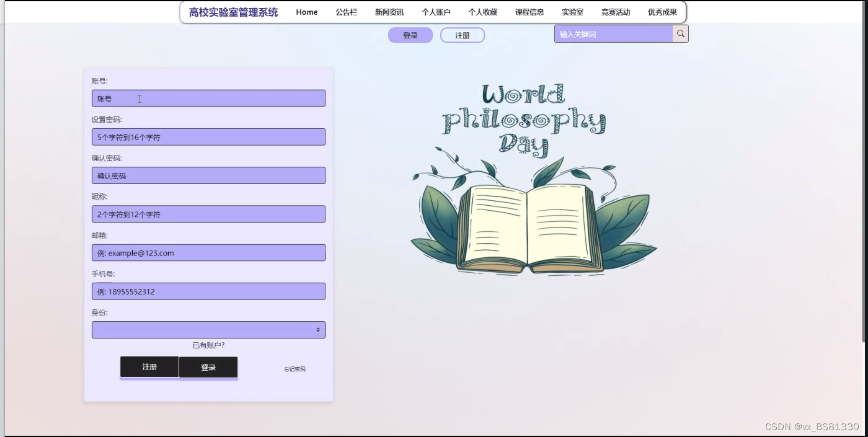Focus the 确认密码 confirm password field
Screen dimensions: 868x437
pos(208,175)
